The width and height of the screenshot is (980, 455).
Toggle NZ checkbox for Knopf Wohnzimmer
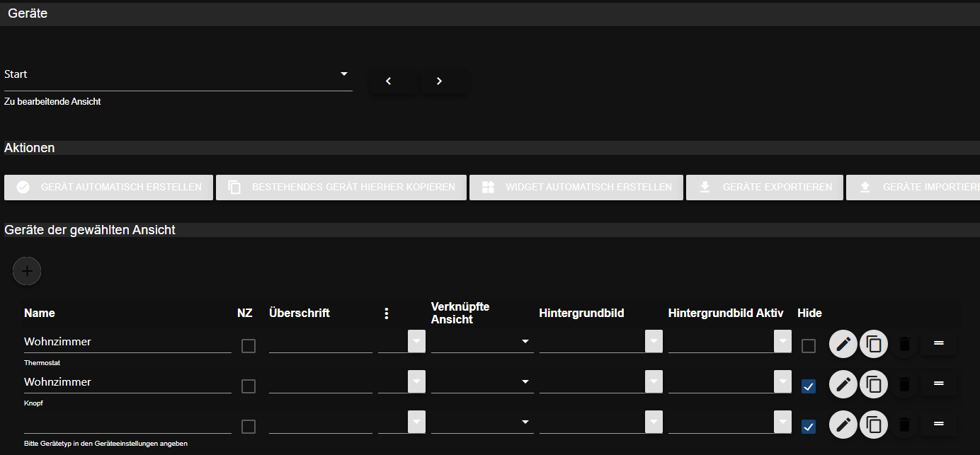point(249,386)
